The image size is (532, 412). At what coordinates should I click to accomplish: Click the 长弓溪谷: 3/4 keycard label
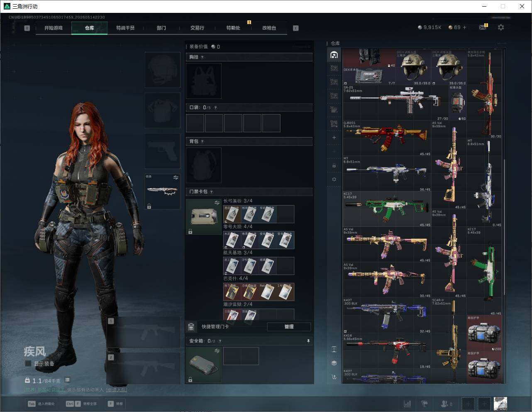click(238, 201)
